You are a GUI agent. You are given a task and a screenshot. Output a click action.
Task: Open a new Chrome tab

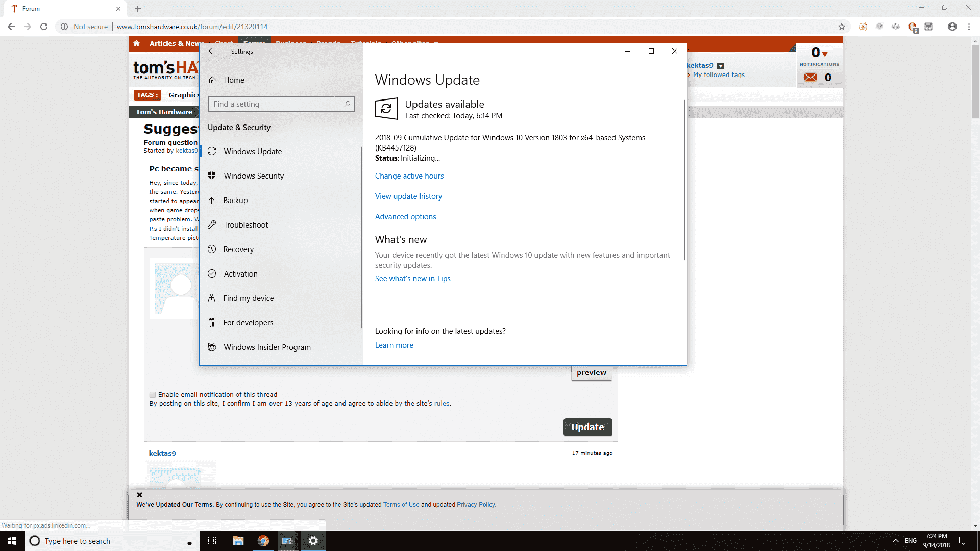pyautogui.click(x=138, y=9)
